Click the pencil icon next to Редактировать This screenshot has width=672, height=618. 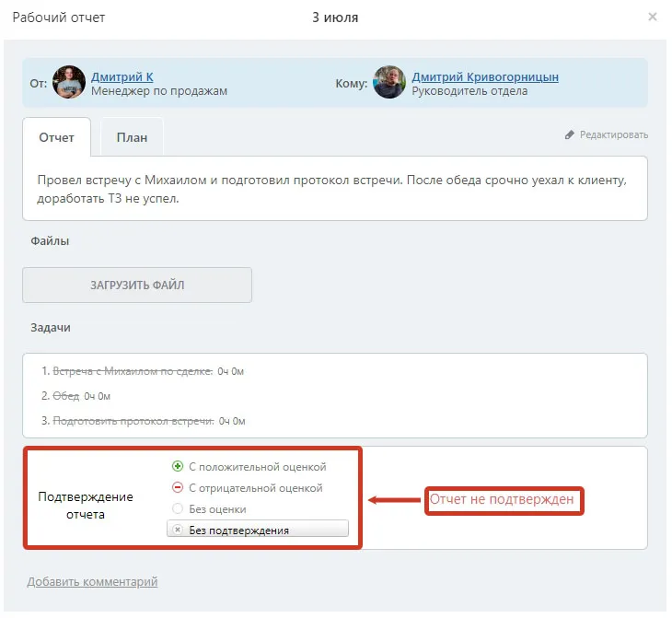click(569, 134)
